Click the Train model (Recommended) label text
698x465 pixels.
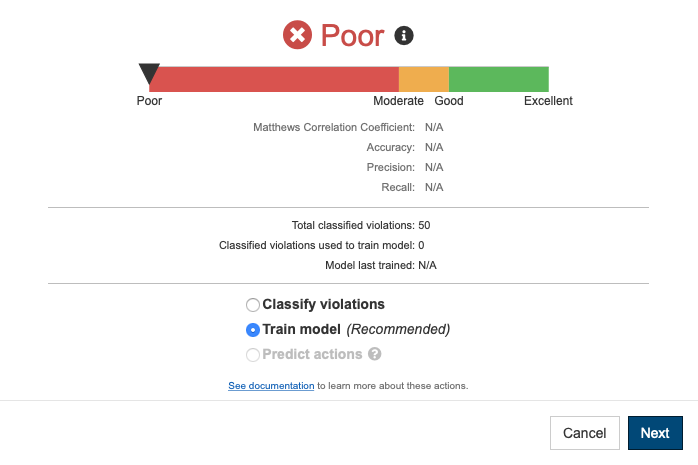click(x=356, y=329)
